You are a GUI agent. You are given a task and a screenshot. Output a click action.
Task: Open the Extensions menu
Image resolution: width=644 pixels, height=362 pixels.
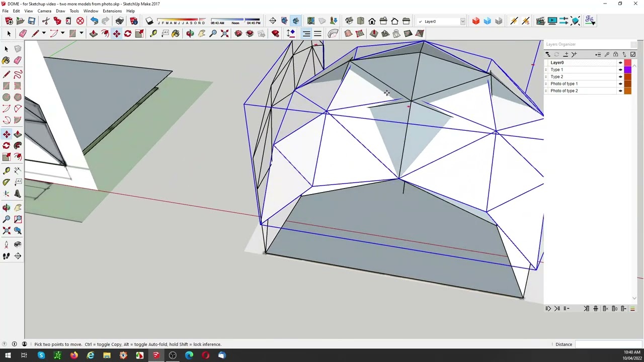coord(112,11)
